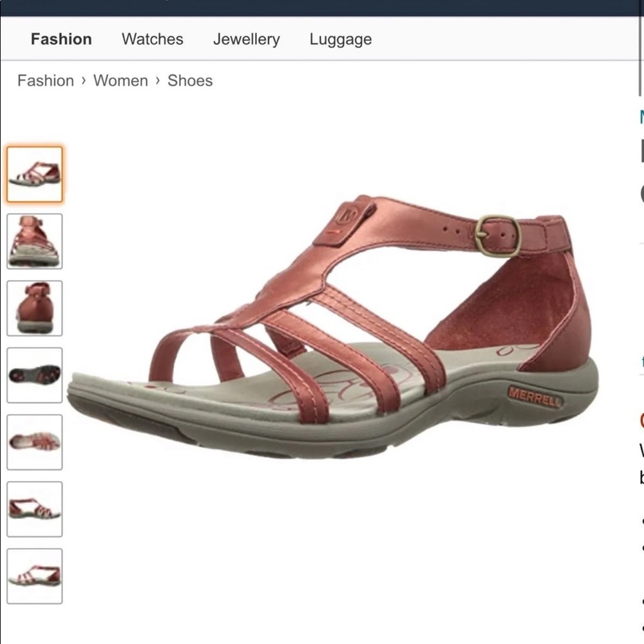Open the dark navigation bar at the top
Screen dimensions: 644x644
(x=322, y=6)
